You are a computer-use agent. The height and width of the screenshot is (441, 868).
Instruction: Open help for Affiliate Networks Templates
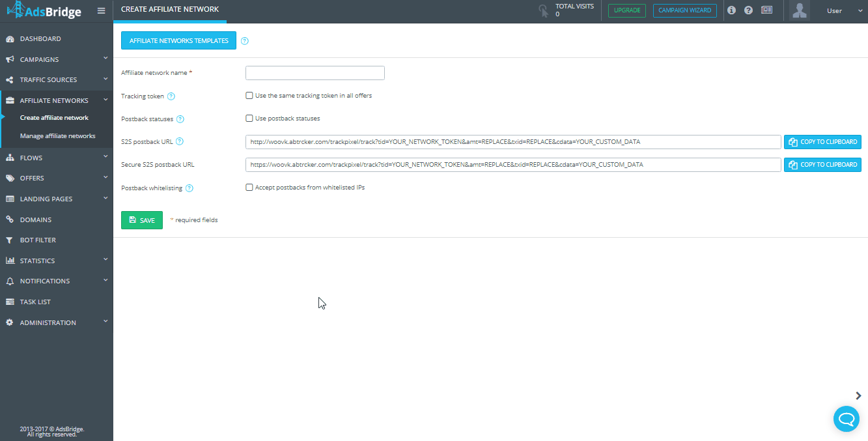pos(245,41)
